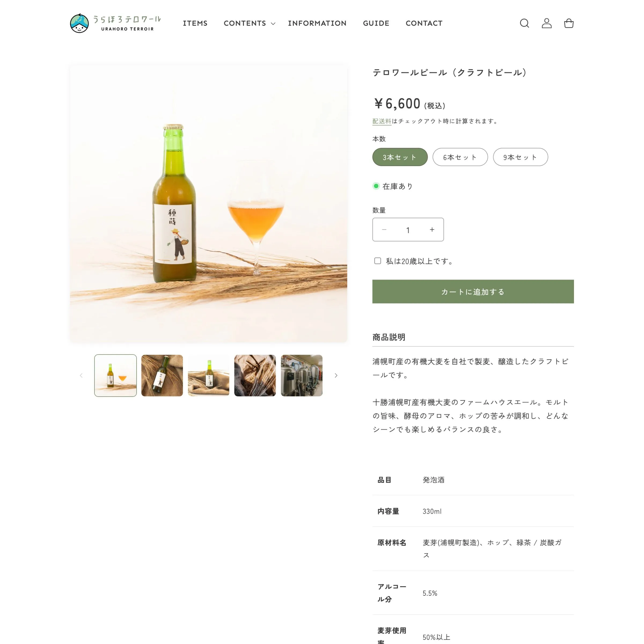Check the 私は20歳以上です age confirmation box
The width and height of the screenshot is (644, 644).
click(377, 261)
